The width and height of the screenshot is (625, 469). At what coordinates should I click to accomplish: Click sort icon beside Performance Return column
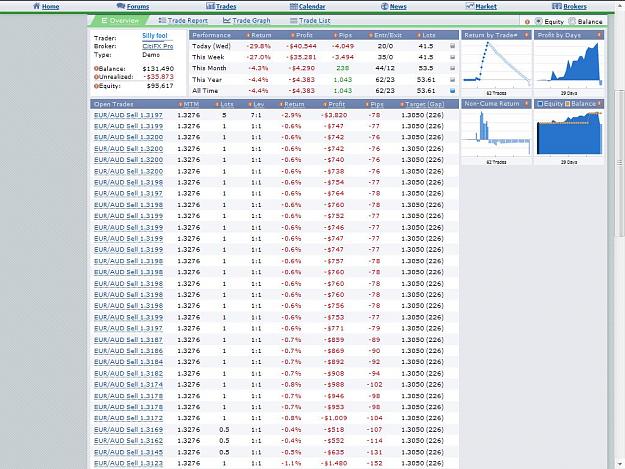click(x=248, y=35)
